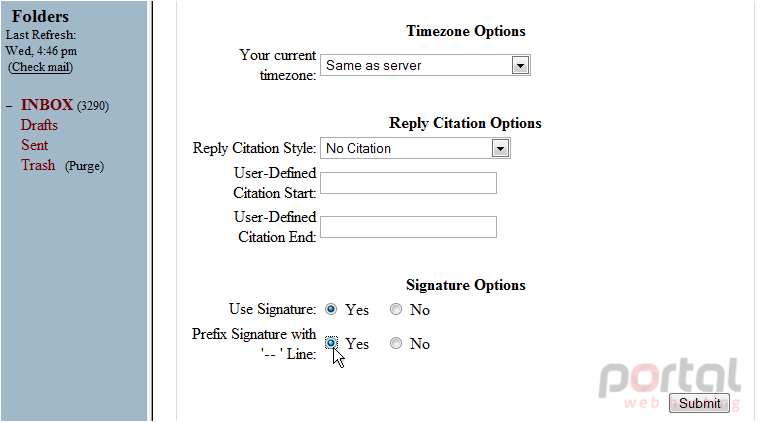The height and width of the screenshot is (422, 776).
Task: Choose Yes for Prefix Signature line
Action: 331,343
